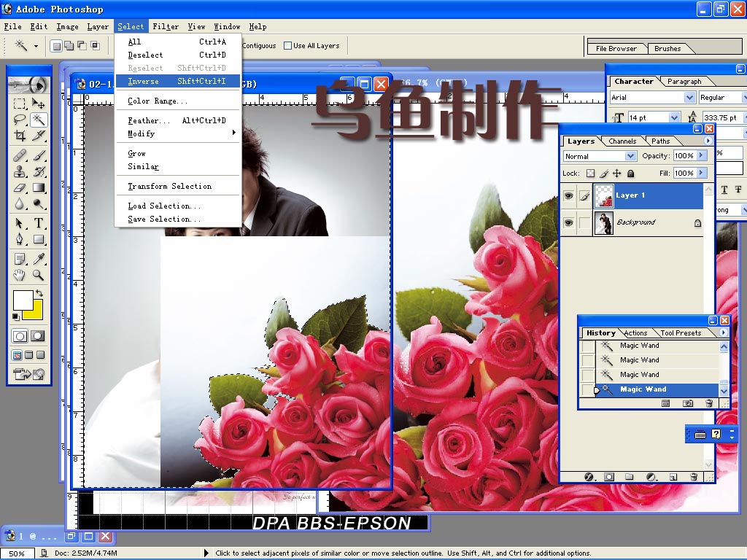Select the Eyedropper tool
This screenshot has width=747, height=560.
pos(38,259)
